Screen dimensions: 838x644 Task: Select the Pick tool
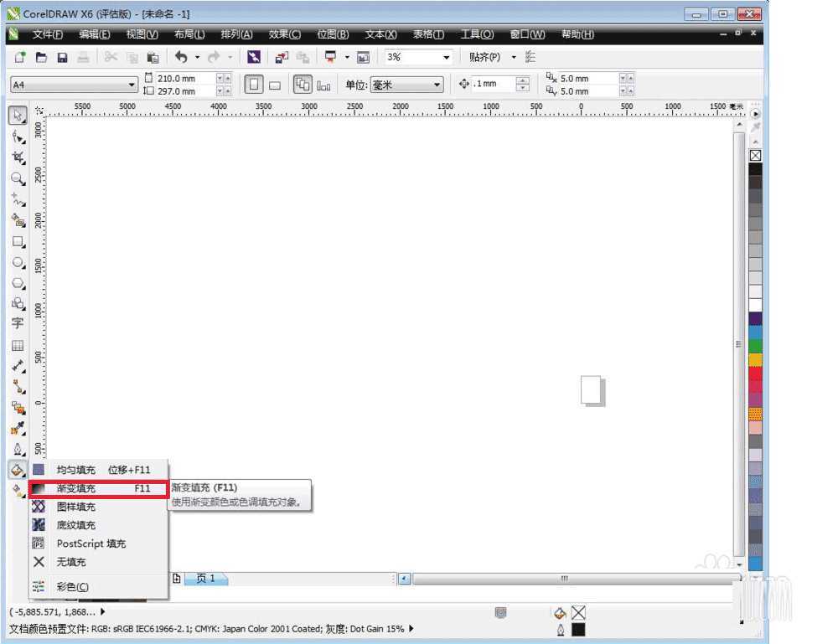[18, 115]
